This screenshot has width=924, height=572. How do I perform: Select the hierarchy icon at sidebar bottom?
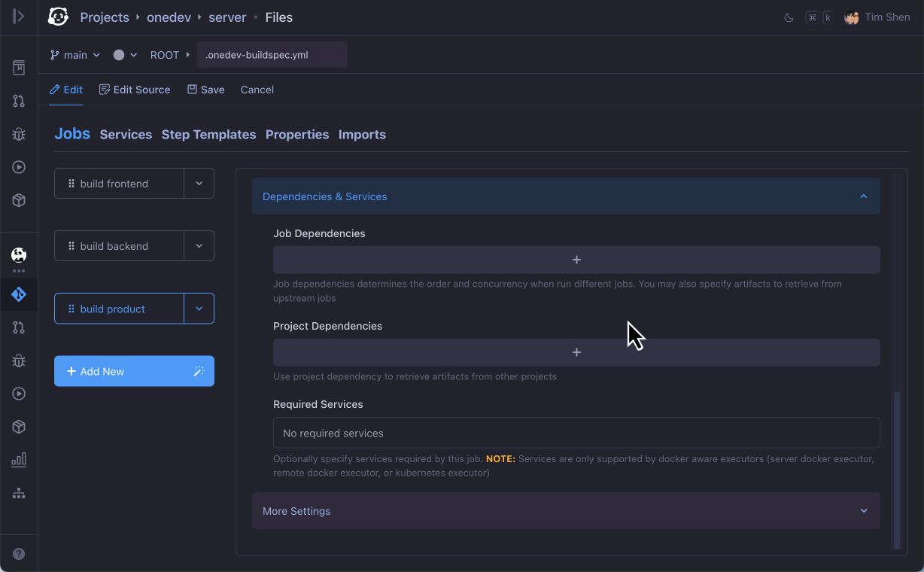[x=19, y=493]
